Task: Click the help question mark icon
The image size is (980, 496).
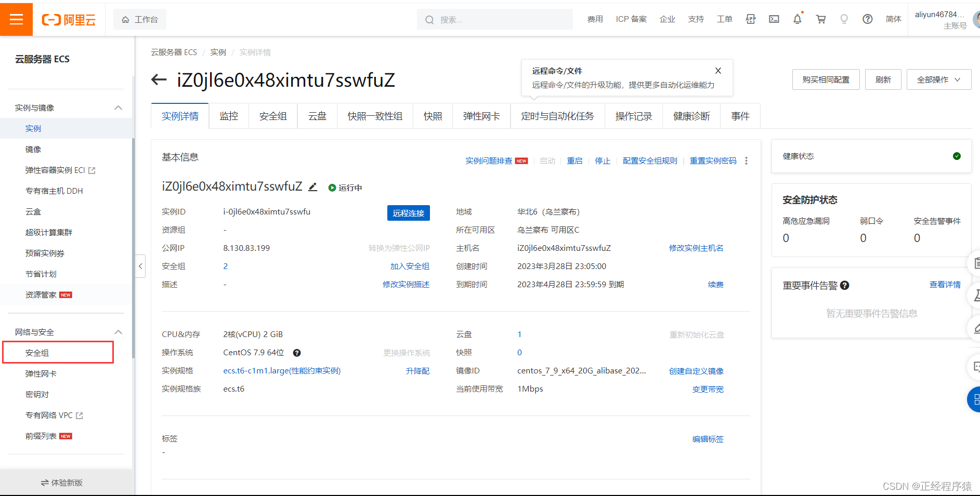Action: tap(868, 19)
